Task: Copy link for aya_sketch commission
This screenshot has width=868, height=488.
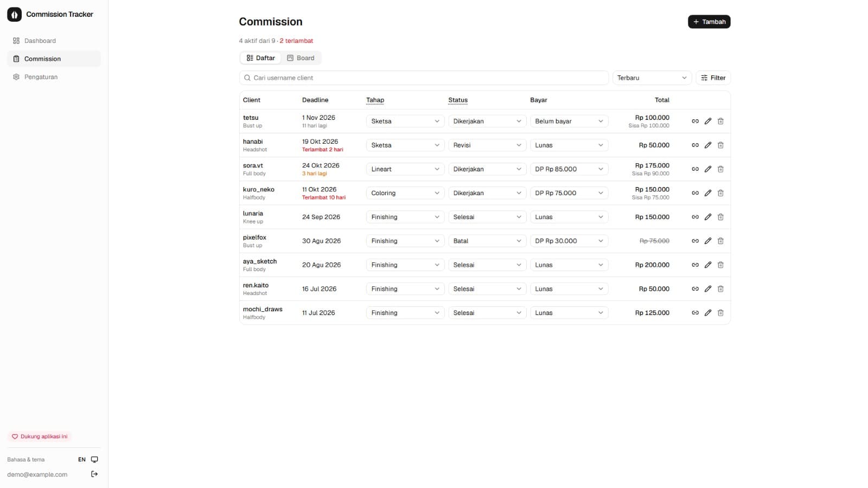Action: point(695,265)
